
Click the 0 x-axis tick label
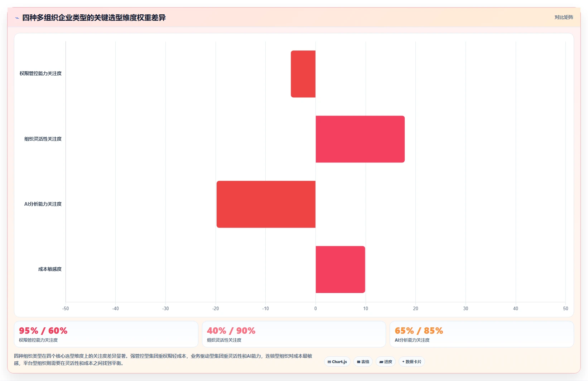point(315,308)
